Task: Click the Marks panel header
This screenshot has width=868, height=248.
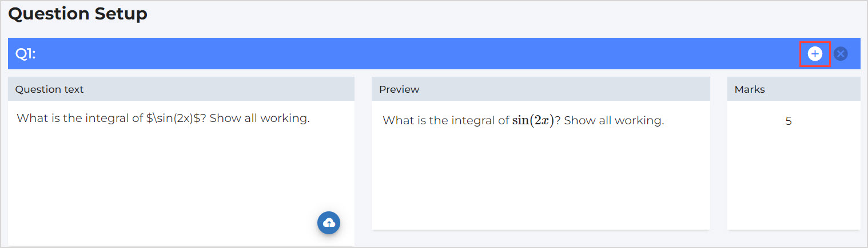Action: point(750,89)
